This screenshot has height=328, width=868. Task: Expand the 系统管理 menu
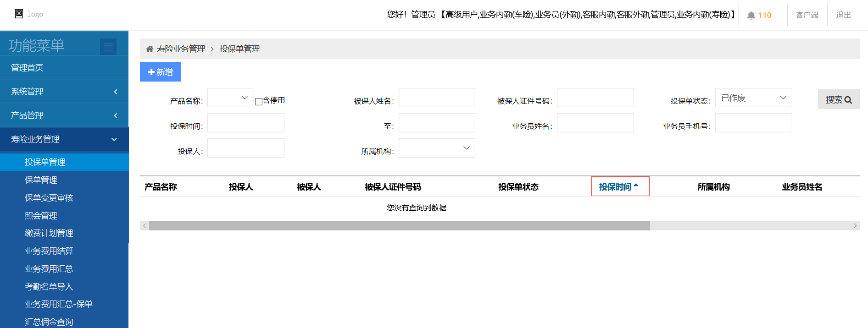64,91
